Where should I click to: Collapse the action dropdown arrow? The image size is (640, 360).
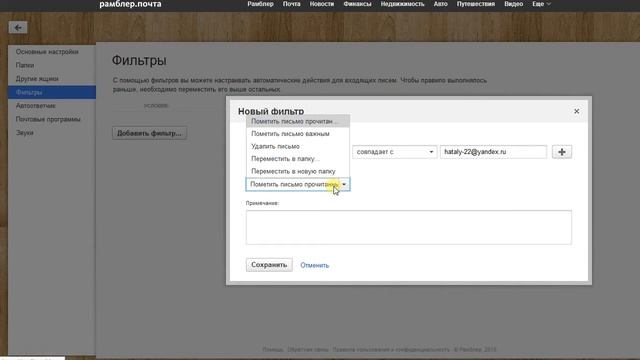(x=344, y=184)
